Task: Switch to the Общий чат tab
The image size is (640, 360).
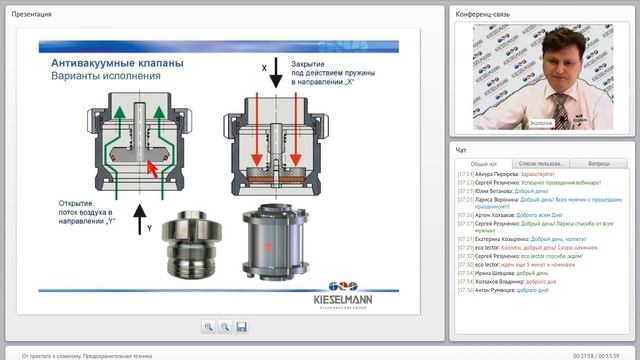Action: pos(484,164)
